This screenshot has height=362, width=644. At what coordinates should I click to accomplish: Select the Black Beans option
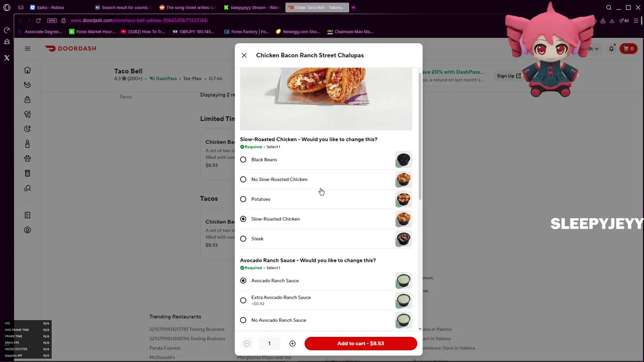pos(326,159)
